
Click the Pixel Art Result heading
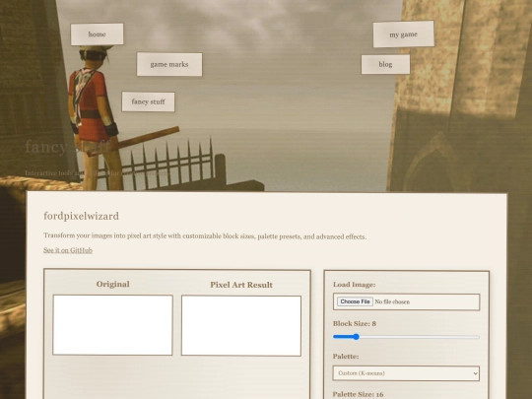241,285
